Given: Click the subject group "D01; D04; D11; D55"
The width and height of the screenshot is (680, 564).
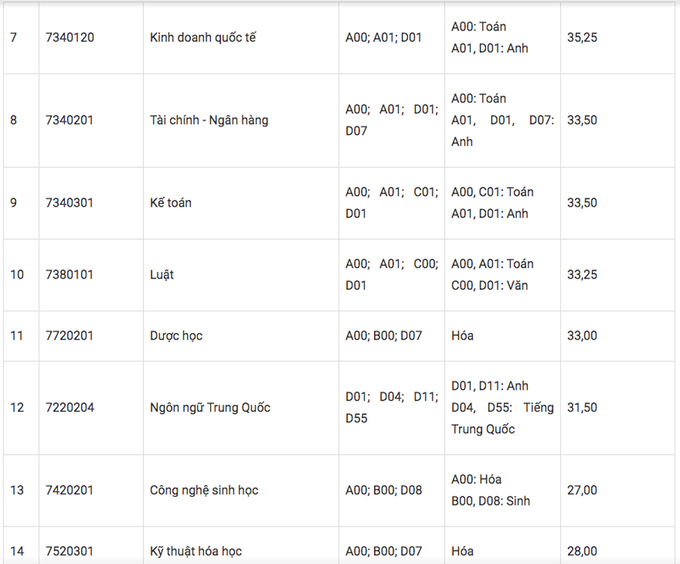Looking at the screenshot, I should pyautogui.click(x=391, y=408).
